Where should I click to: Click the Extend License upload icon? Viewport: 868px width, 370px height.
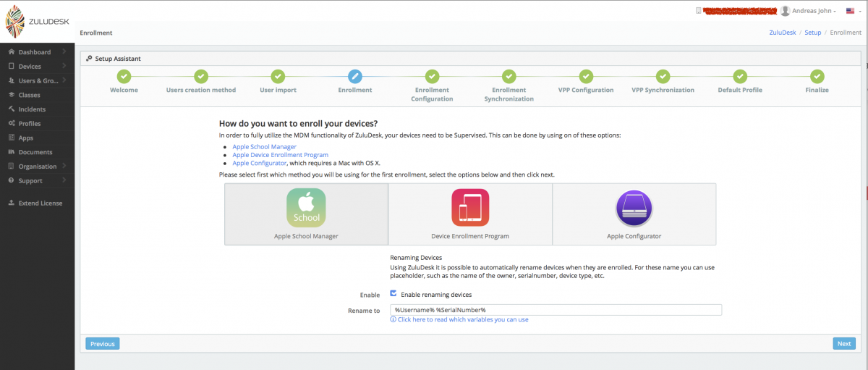(x=12, y=203)
